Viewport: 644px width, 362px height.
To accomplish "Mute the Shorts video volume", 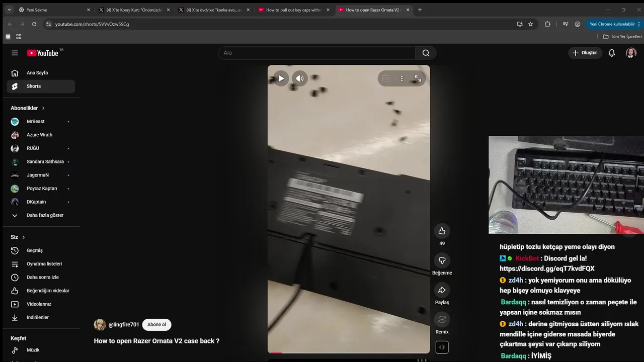I will click(300, 78).
